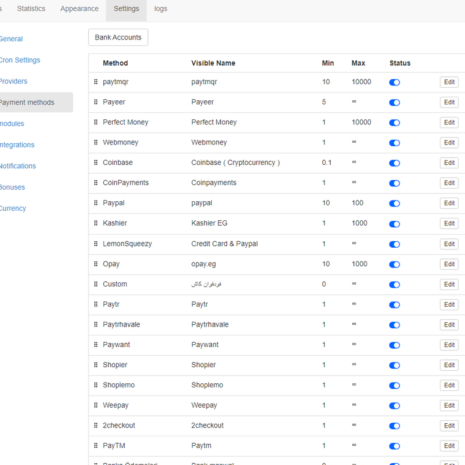This screenshot has width=465, height=465.
Task: Disable the Payeer payment method
Action: coord(394,103)
